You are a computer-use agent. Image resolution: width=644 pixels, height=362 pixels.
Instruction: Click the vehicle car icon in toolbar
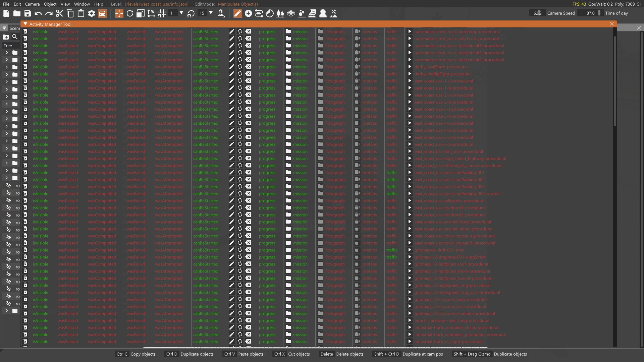coord(102,13)
